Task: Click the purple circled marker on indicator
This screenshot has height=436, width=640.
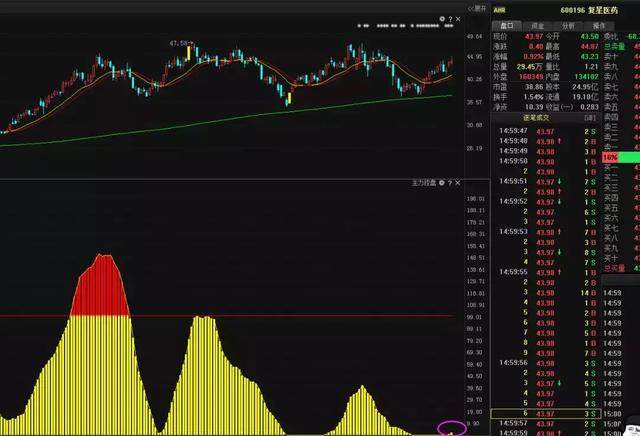Action: pyautogui.click(x=451, y=428)
